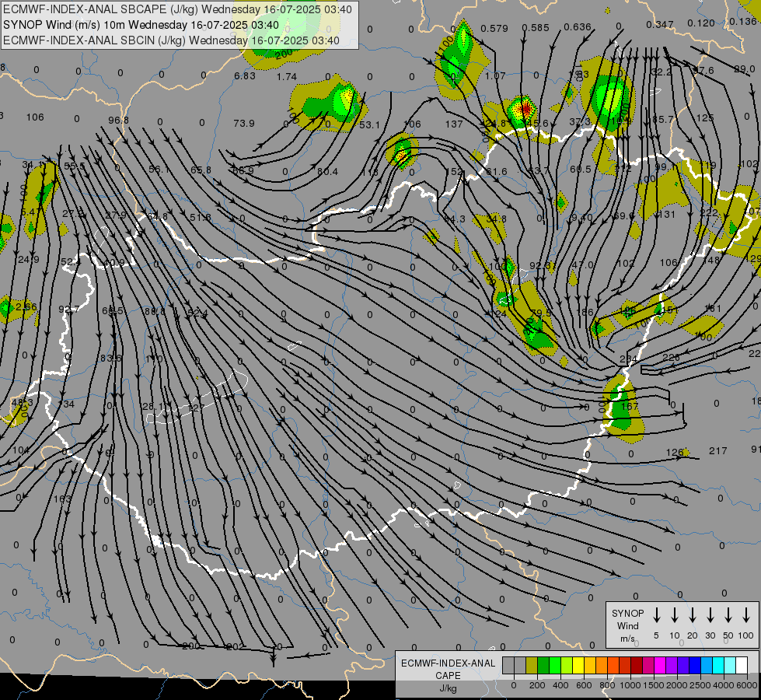The width and height of the screenshot is (761, 700).
Task: Click the map value '0.636'
Action: point(578,26)
